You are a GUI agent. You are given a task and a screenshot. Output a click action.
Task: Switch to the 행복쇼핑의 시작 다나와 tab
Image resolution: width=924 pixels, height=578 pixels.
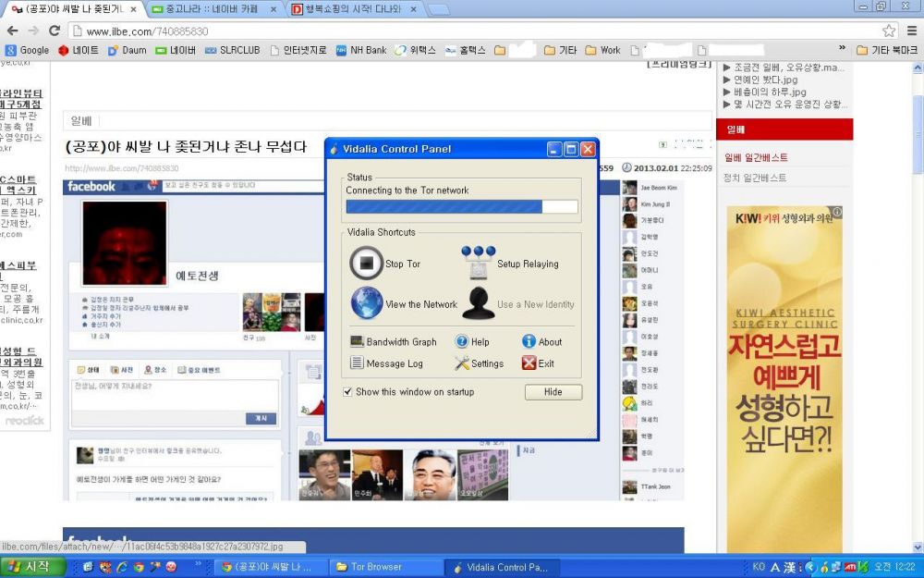(356, 9)
